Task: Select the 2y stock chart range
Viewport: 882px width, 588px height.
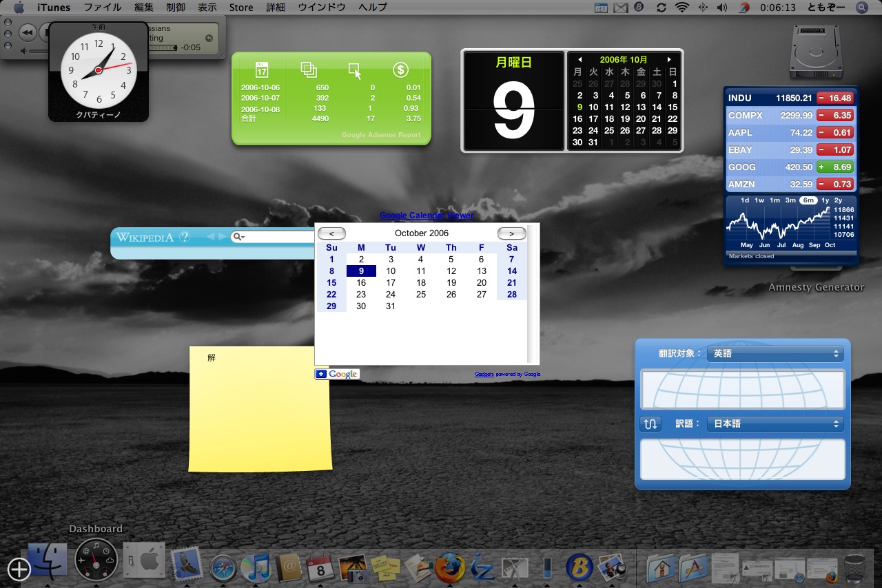Action: coord(839,200)
